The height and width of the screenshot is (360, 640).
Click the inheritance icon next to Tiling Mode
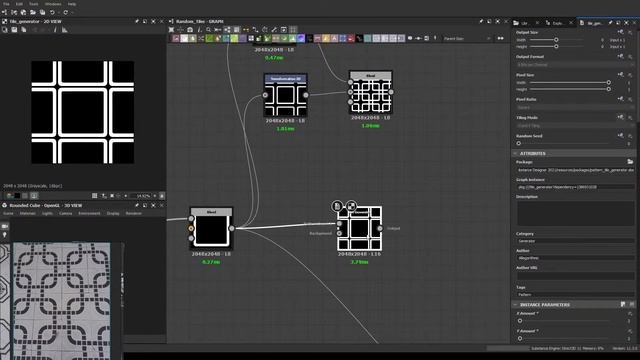coord(621,117)
